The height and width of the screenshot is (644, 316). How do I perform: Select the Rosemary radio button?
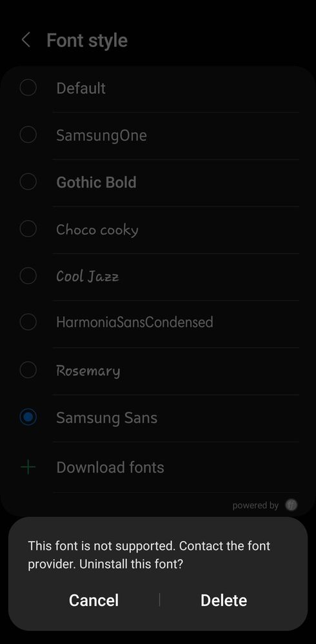(28, 370)
